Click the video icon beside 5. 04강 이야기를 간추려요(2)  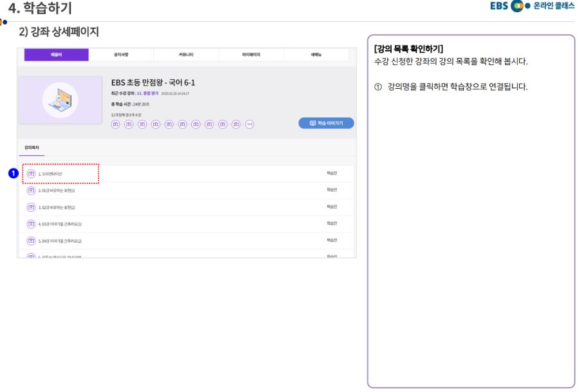pyautogui.click(x=31, y=241)
